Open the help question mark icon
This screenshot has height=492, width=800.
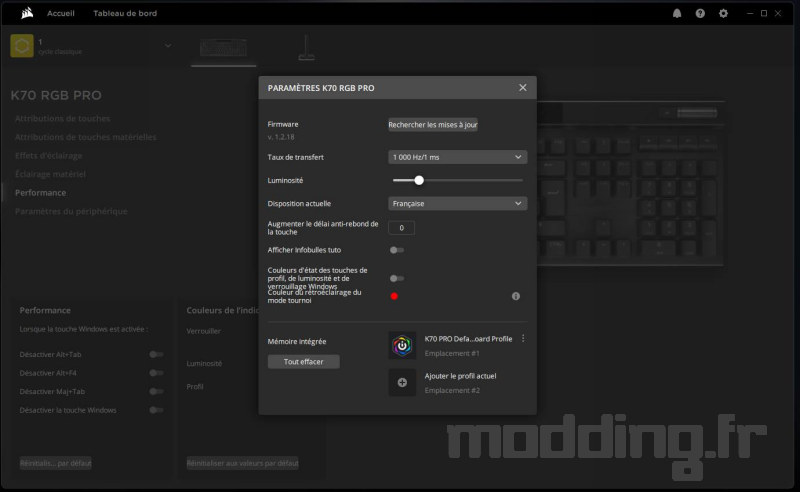click(700, 13)
